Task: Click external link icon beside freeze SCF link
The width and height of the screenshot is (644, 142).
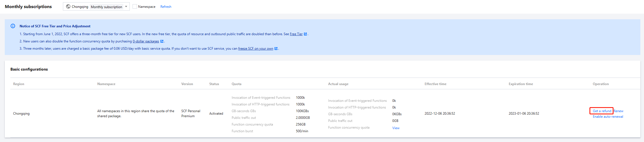Action: point(276,49)
